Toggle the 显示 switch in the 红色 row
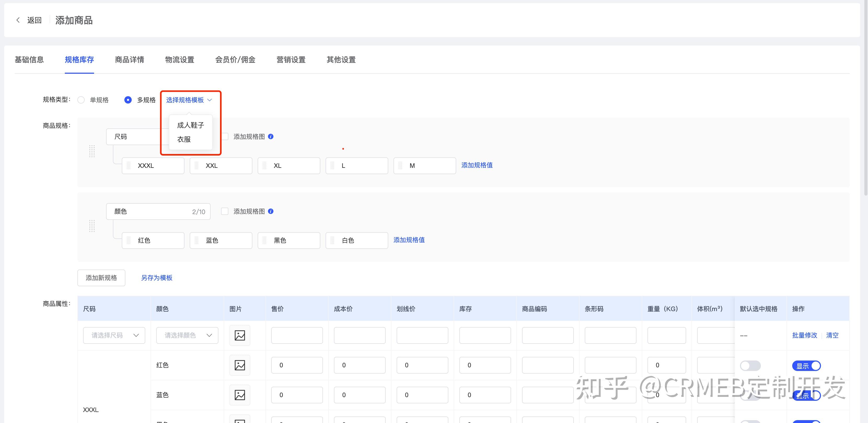Screen dimensions: 868x423 coord(806,366)
